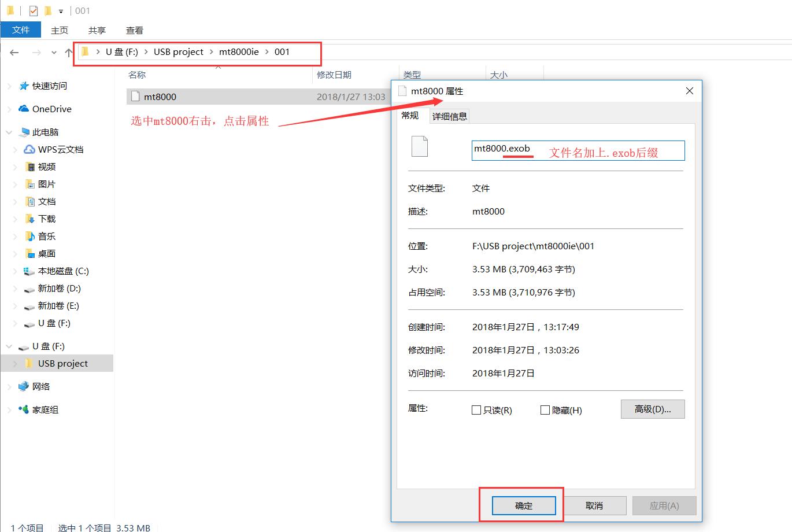Click the Forward navigation arrow
The image size is (792, 532).
pos(36,53)
